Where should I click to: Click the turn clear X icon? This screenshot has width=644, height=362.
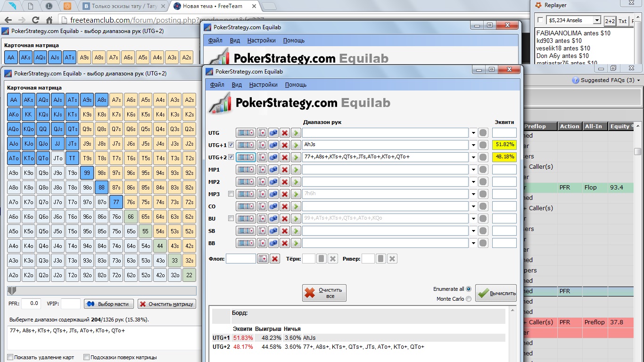click(x=332, y=259)
